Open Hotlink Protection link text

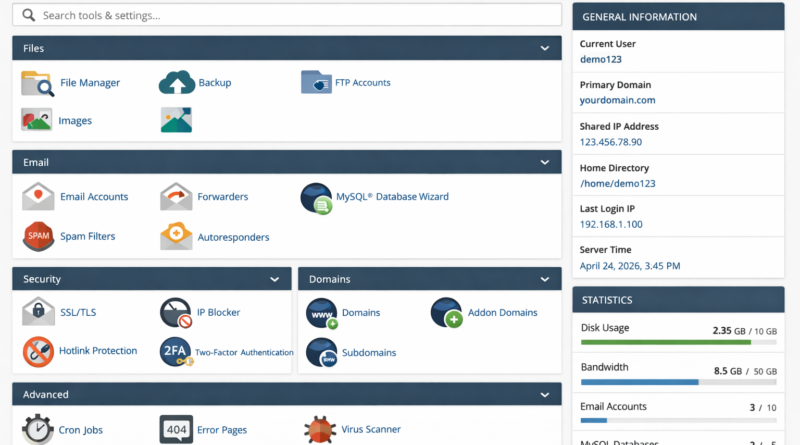(98, 351)
